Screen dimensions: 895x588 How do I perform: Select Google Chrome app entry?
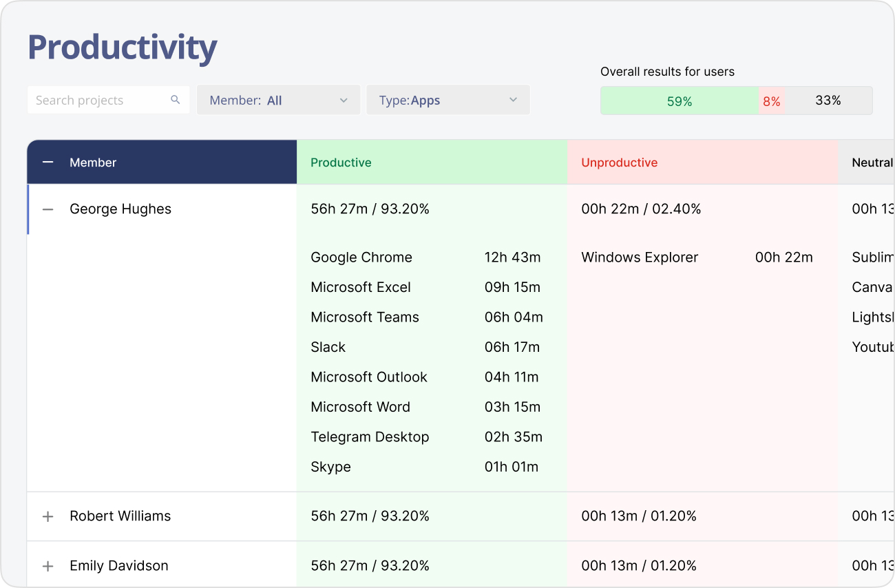pos(361,258)
